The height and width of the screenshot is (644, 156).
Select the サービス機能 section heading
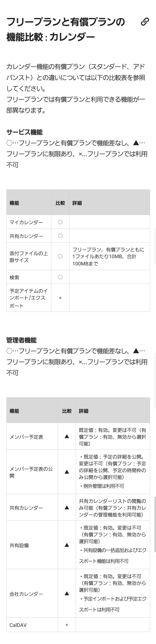25,132
